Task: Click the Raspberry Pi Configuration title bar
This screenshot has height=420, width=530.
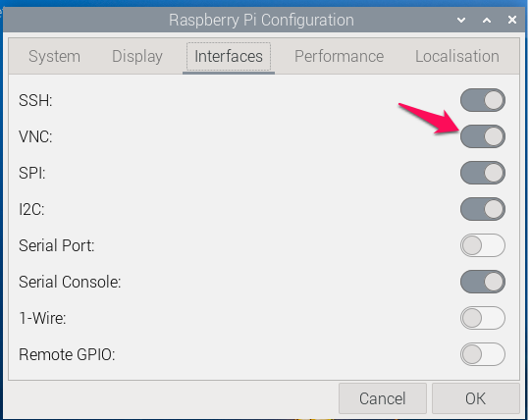Action: click(261, 20)
